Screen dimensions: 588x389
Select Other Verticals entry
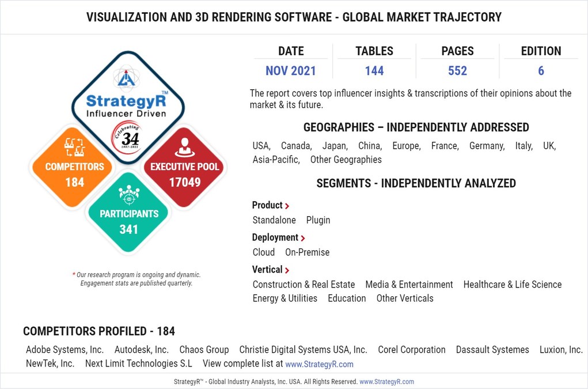[405, 299]
